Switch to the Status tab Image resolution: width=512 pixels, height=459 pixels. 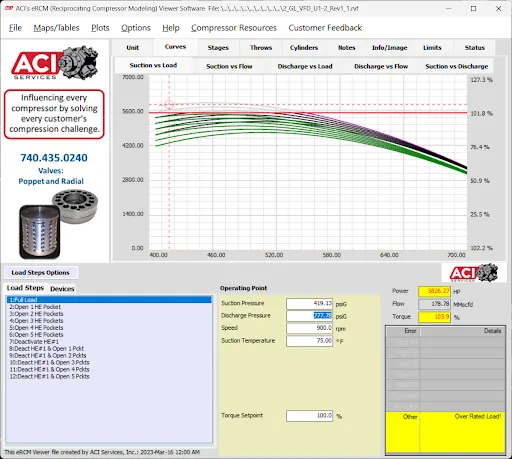475,48
